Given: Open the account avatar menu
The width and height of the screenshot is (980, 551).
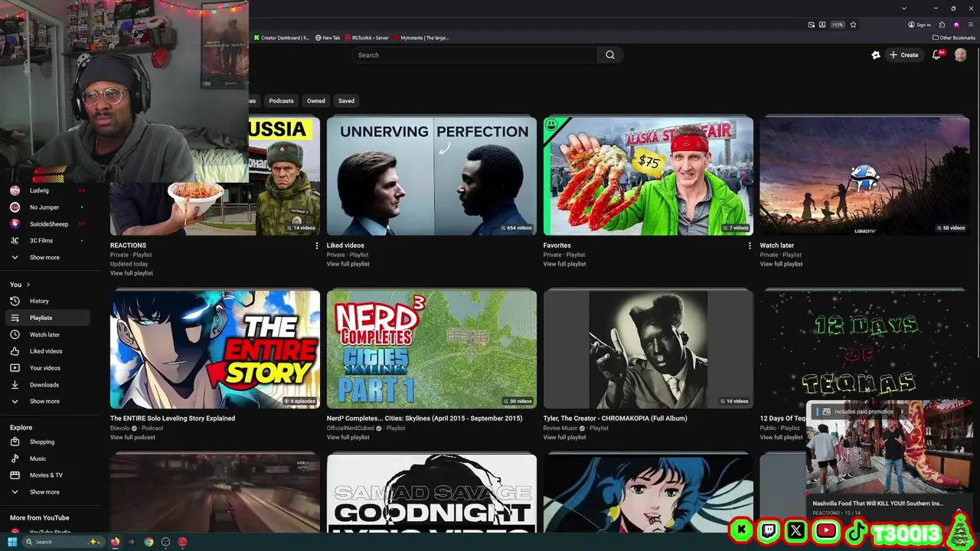Looking at the screenshot, I should coord(960,55).
